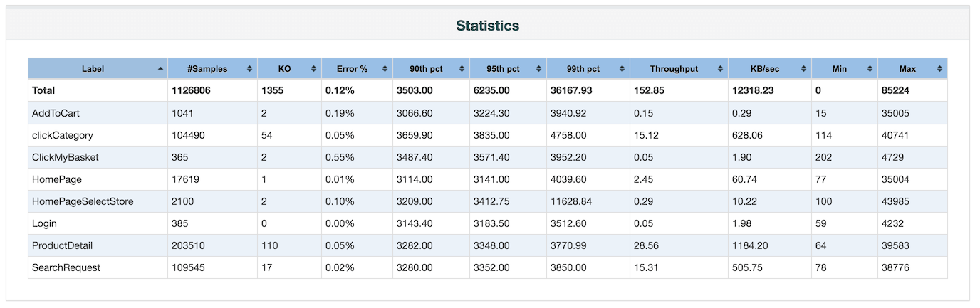Click sort arrows icon beside Error %

(385, 69)
